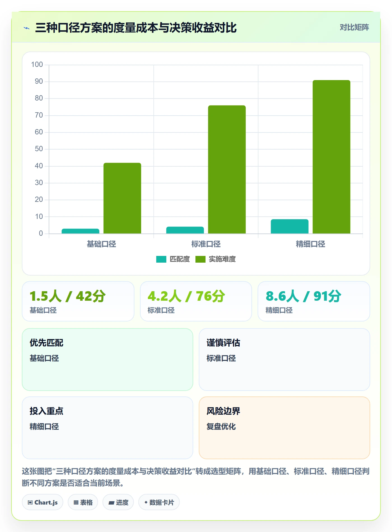
Task: Select the 优先匹配 matrix card
Action: pos(108,360)
